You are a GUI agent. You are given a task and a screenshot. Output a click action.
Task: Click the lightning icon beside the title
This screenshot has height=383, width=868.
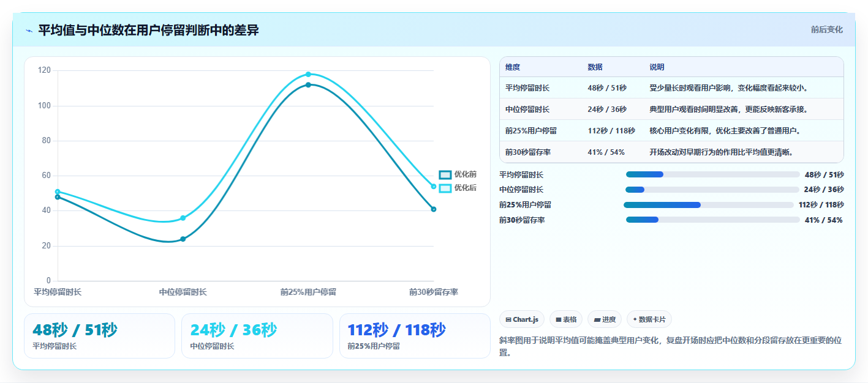click(x=29, y=31)
